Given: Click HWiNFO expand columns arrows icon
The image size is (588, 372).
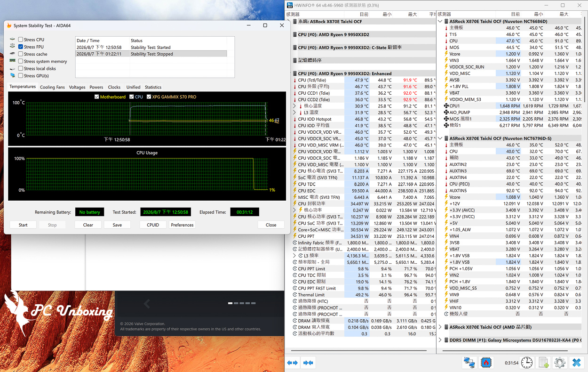Looking at the screenshot, I should click(293, 363).
